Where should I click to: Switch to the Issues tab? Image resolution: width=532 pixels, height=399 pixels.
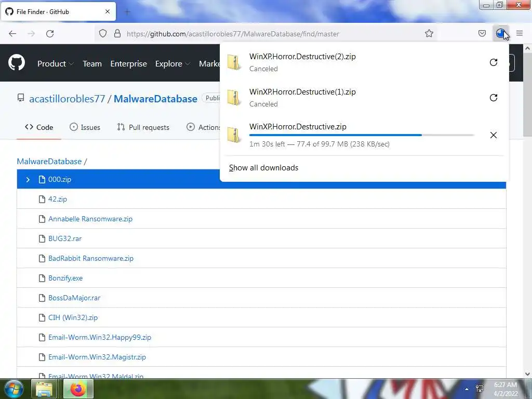[x=85, y=127]
